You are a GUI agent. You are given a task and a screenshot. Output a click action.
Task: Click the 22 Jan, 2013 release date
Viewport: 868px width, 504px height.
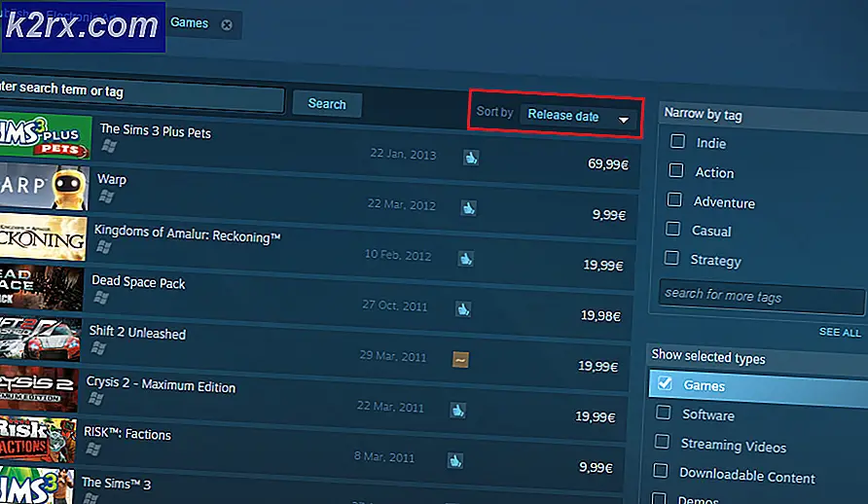coord(404,155)
